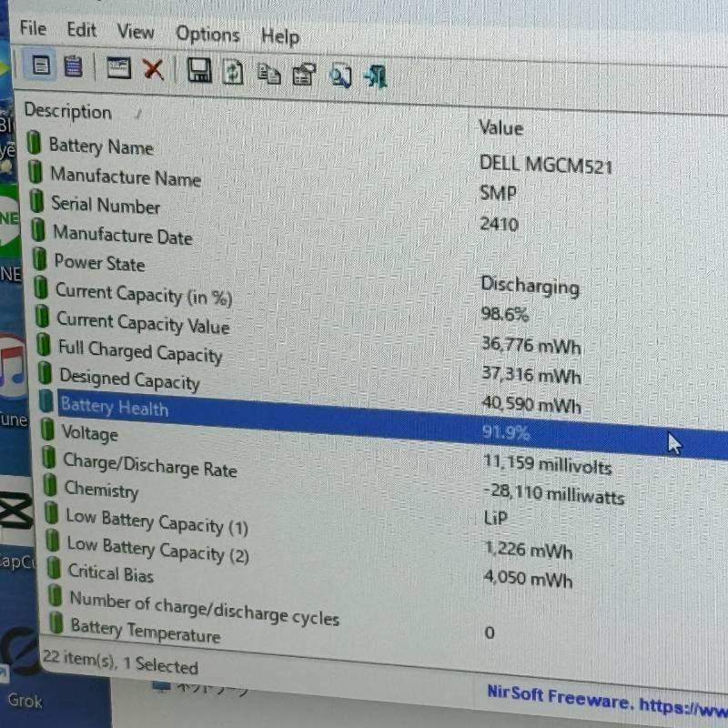This screenshot has height=728, width=728.
Task: Open the Options menu
Action: pyautogui.click(x=207, y=35)
